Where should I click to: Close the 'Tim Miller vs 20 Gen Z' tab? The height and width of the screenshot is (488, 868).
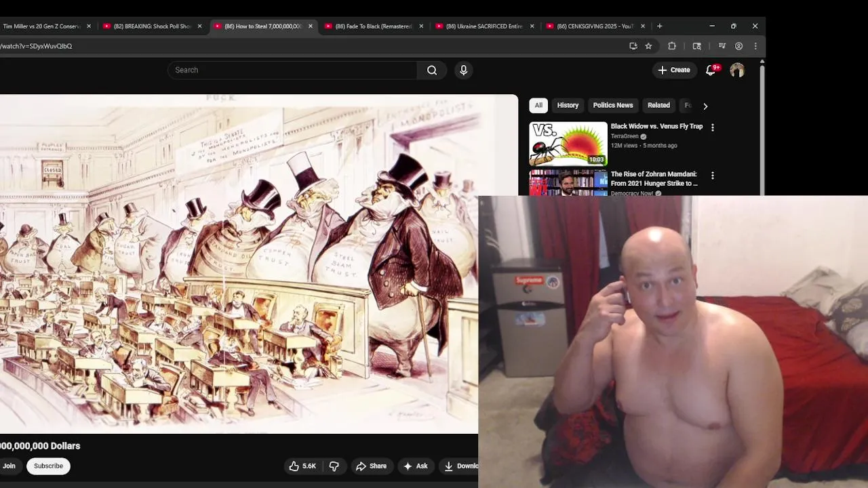[89, 26]
